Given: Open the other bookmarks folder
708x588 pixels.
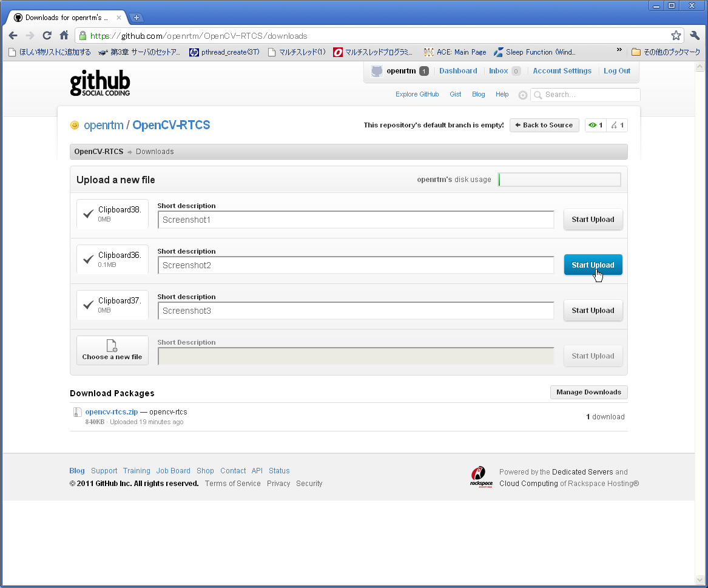Looking at the screenshot, I should click(x=666, y=52).
